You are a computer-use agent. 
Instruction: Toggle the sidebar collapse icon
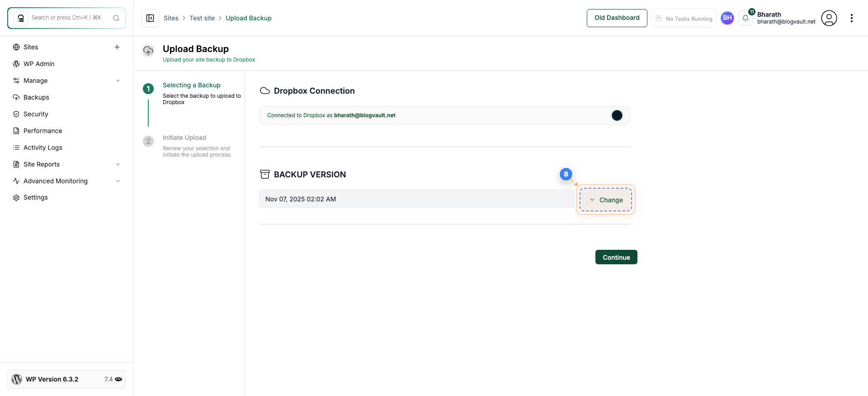pos(150,18)
